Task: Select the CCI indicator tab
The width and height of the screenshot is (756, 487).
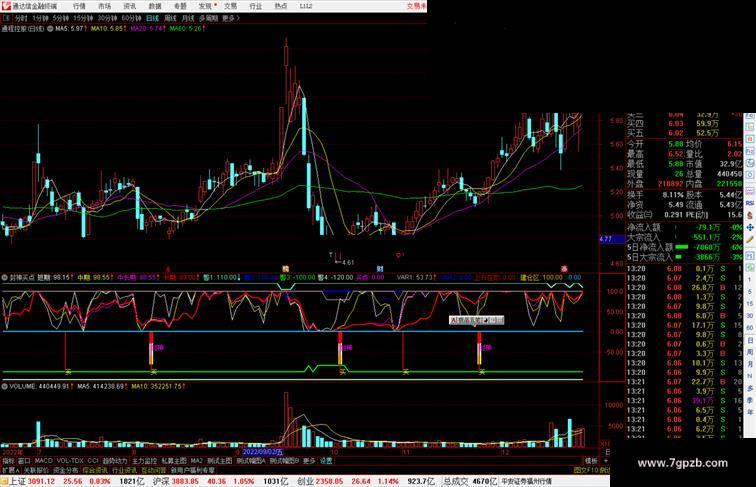Action: tap(93, 461)
